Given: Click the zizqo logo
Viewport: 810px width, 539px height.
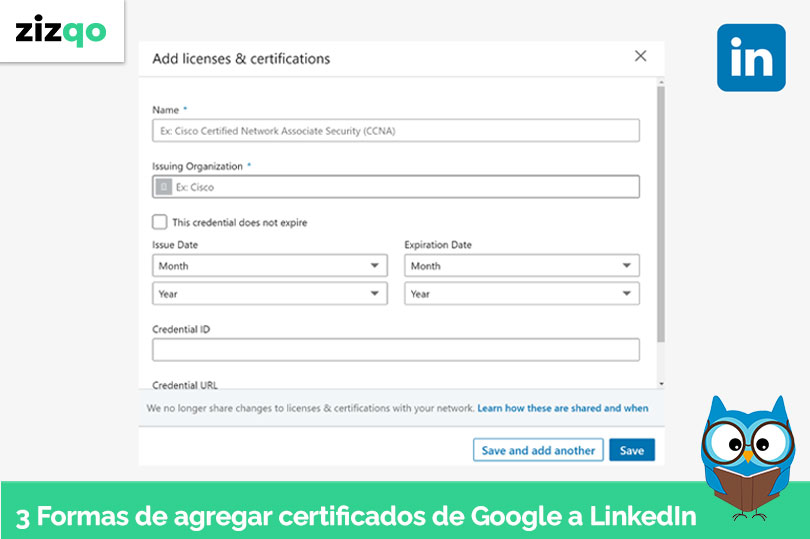Looking at the screenshot, I should pyautogui.click(x=61, y=30).
